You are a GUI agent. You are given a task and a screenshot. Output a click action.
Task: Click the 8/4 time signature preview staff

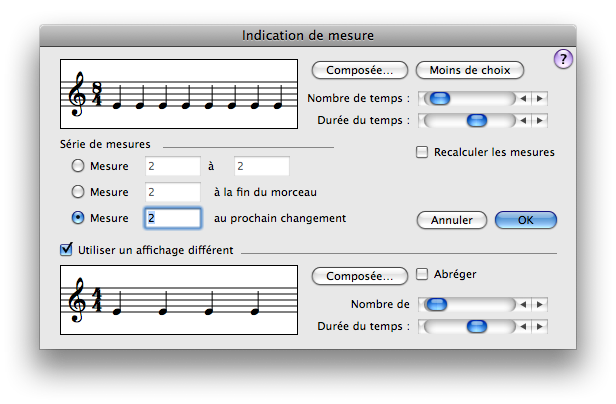pos(180,94)
